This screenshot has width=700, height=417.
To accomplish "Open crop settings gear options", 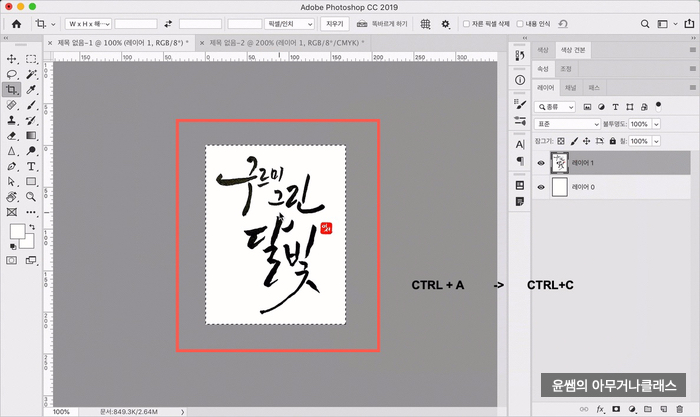I will click(446, 24).
